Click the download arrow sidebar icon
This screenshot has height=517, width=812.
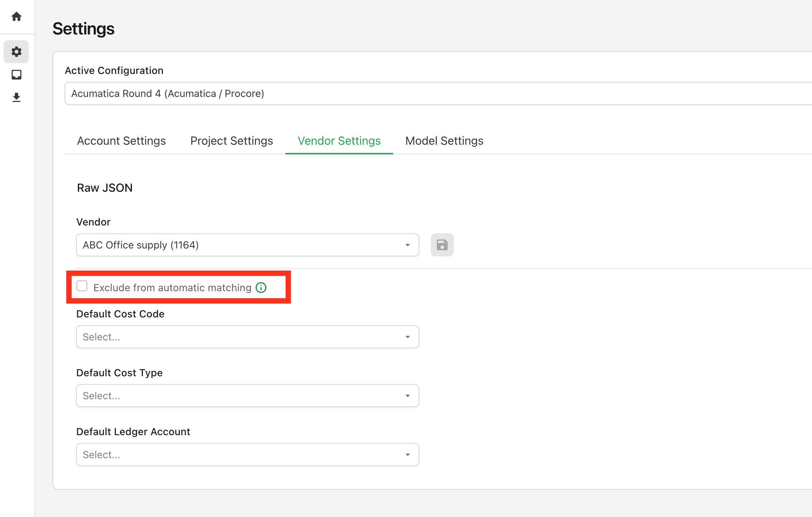coord(17,97)
